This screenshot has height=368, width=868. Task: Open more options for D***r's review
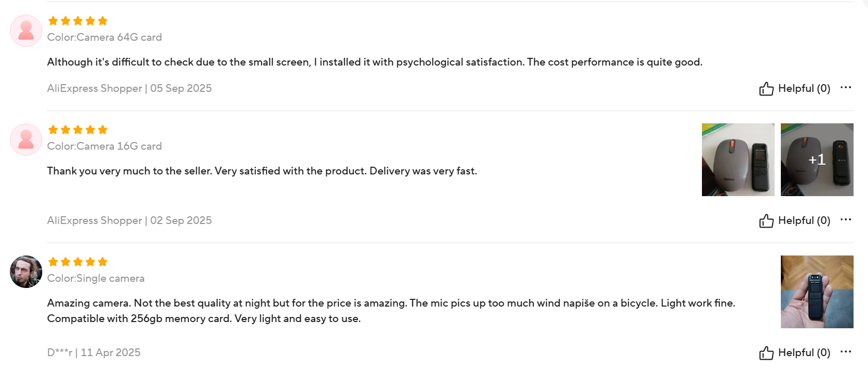[x=845, y=352]
